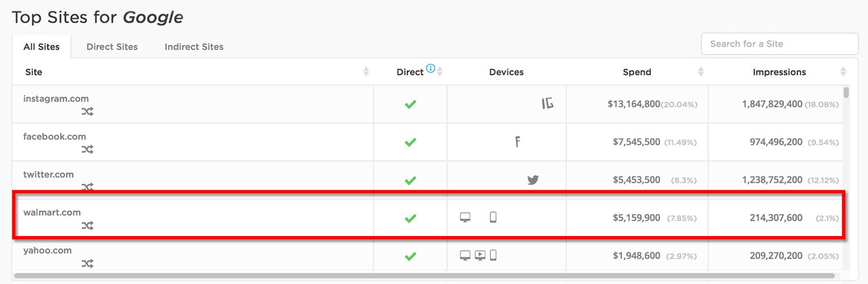Open the facebook.com site link
Image resolution: width=868 pixels, height=284 pixels.
pyautogui.click(x=54, y=137)
